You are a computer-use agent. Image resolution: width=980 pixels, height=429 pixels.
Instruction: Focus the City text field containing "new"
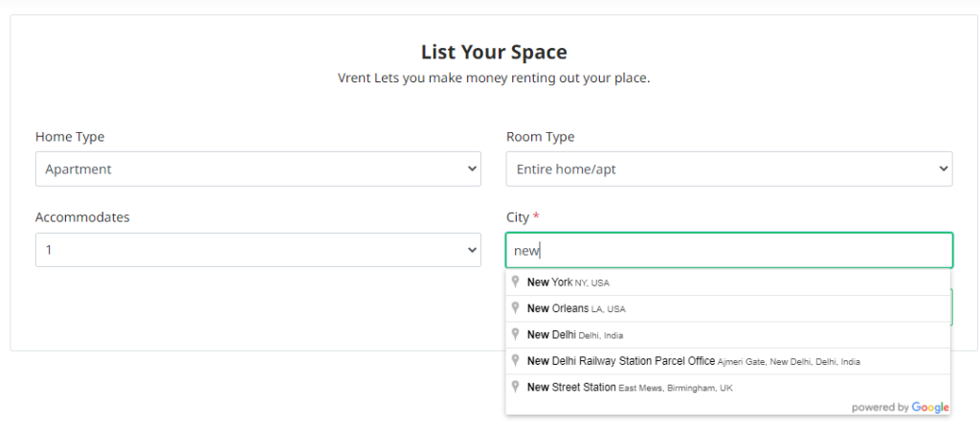coord(728,251)
